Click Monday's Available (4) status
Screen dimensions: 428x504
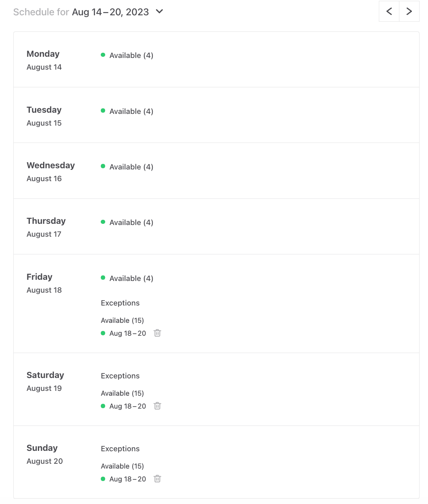coord(131,56)
